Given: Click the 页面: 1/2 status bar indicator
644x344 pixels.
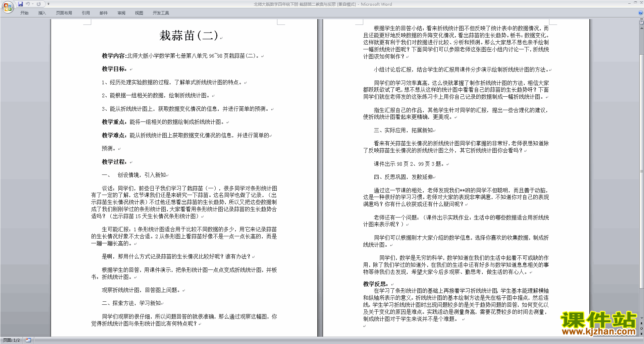Looking at the screenshot, I should 11,340.
